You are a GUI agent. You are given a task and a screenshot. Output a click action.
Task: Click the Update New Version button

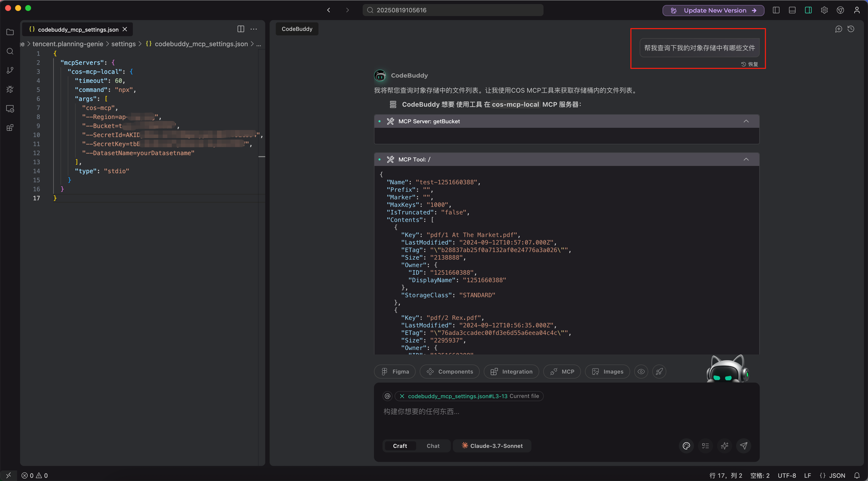pos(713,11)
